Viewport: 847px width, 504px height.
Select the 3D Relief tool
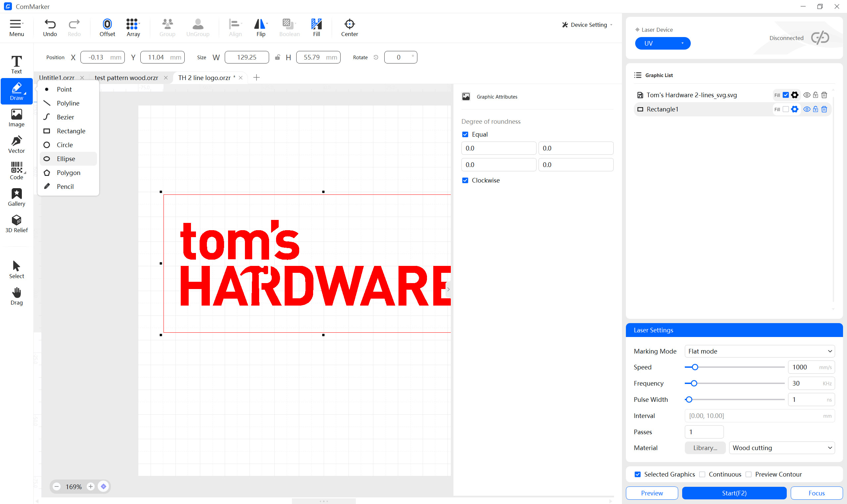pos(16,223)
